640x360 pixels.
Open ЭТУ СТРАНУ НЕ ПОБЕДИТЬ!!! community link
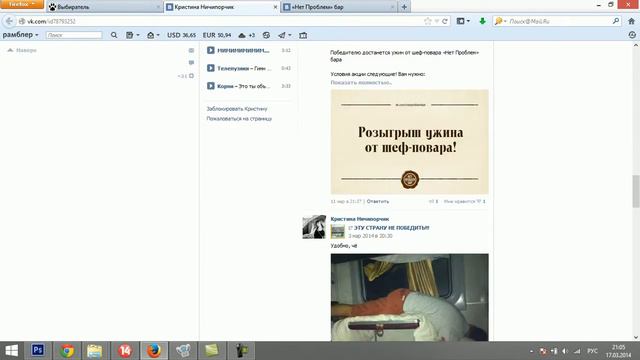391,228
